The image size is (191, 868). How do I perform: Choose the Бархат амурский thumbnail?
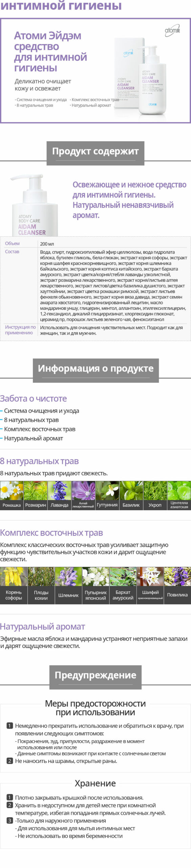(x=123, y=586)
